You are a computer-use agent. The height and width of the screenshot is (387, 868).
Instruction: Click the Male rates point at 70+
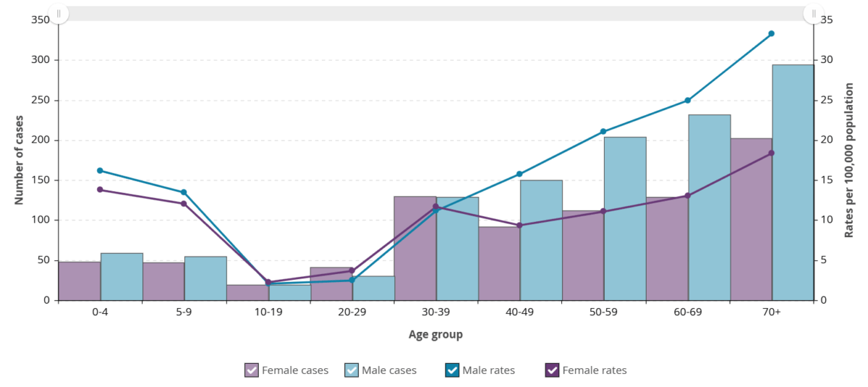(771, 33)
